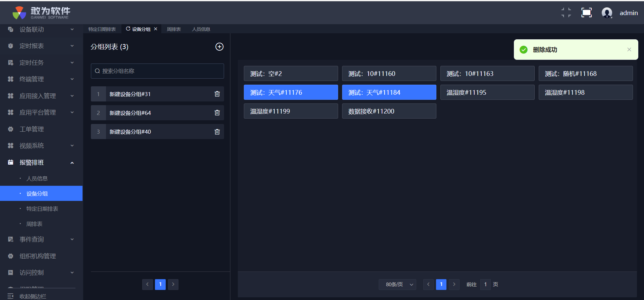Image resolution: width=644 pixels, height=300 pixels.
Task: Delete group 新建设备分组#31 with trash icon
Action: 217,94
